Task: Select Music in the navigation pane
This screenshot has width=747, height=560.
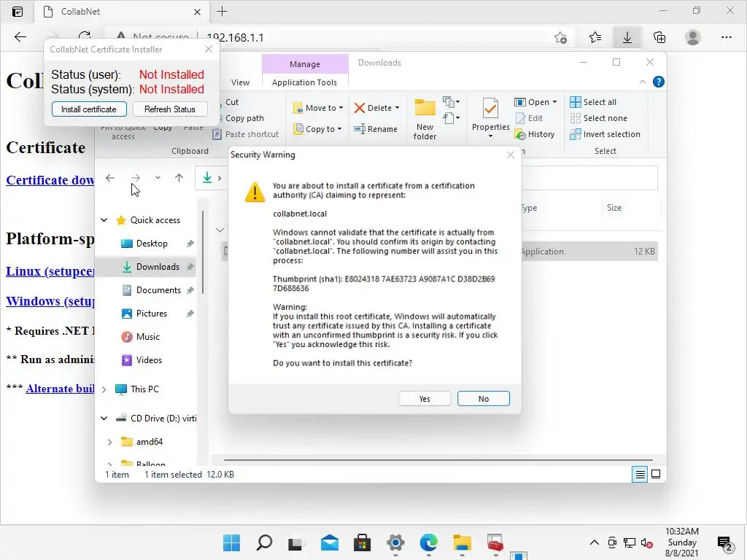Action: [x=147, y=337]
